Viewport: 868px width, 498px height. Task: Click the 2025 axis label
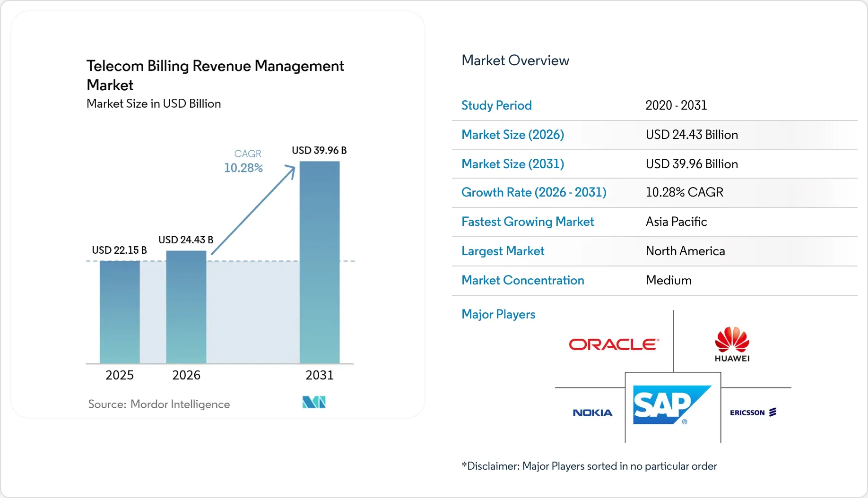(120, 375)
